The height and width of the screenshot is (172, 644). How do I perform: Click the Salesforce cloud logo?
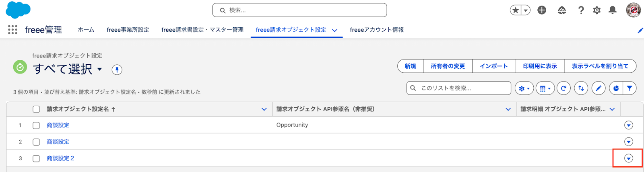pos(18,10)
